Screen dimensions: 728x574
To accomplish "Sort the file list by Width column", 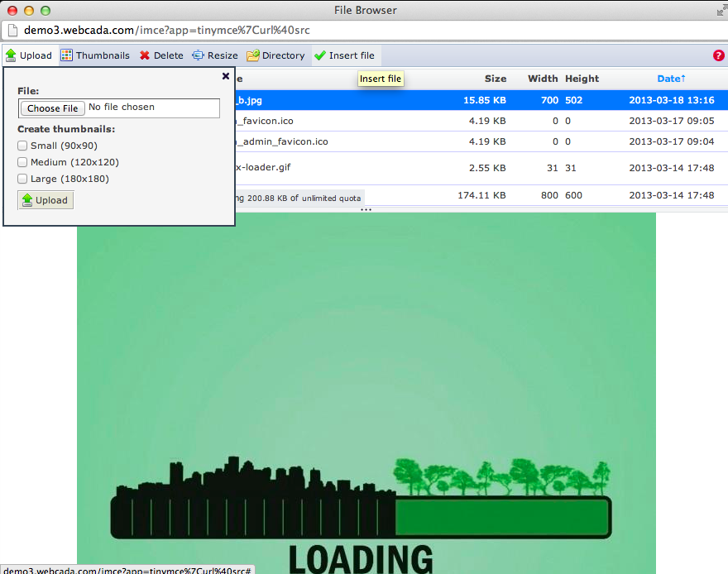I will coord(543,79).
